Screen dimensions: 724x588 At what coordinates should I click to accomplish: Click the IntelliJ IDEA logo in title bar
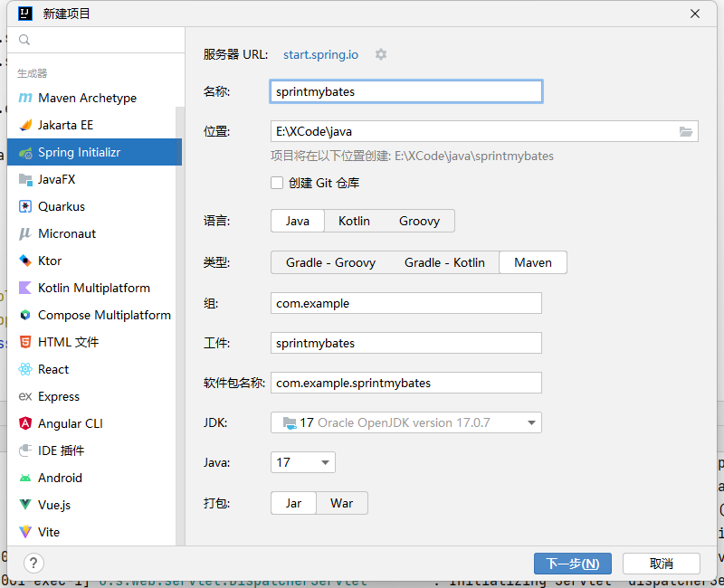point(25,14)
